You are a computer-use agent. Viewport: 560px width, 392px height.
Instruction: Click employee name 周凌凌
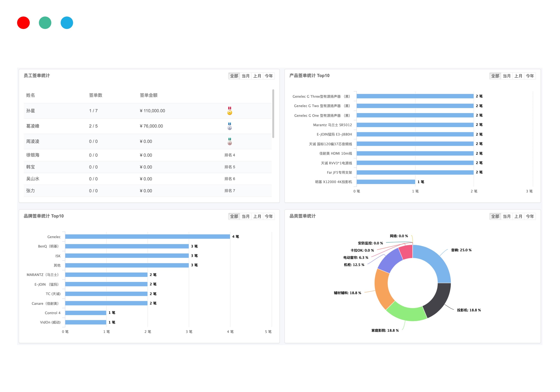pos(33,142)
